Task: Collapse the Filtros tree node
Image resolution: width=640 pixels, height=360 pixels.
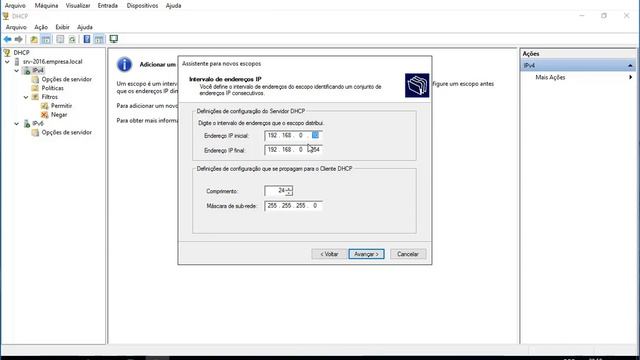Action: point(26,97)
